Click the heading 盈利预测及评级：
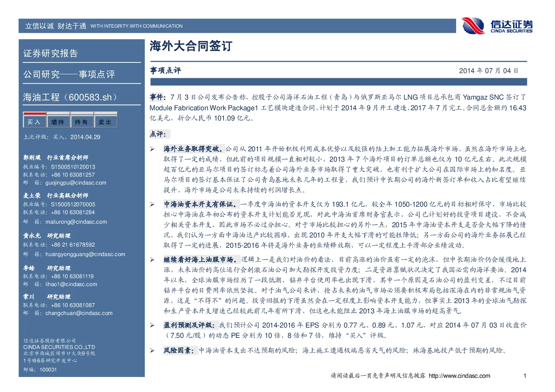 (190, 325)
